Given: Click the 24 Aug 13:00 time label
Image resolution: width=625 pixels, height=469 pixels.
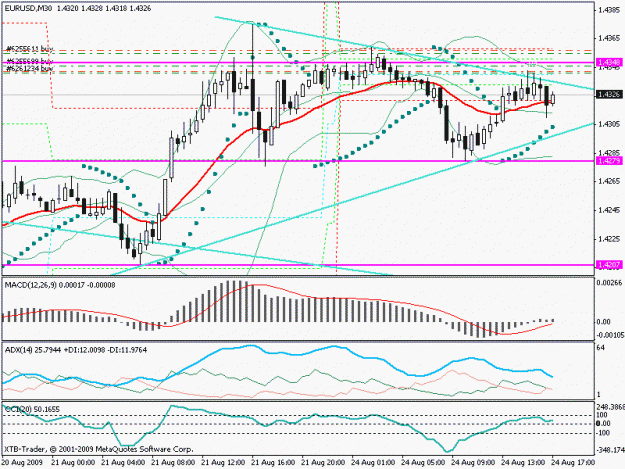Looking at the screenshot, I should point(523,463).
